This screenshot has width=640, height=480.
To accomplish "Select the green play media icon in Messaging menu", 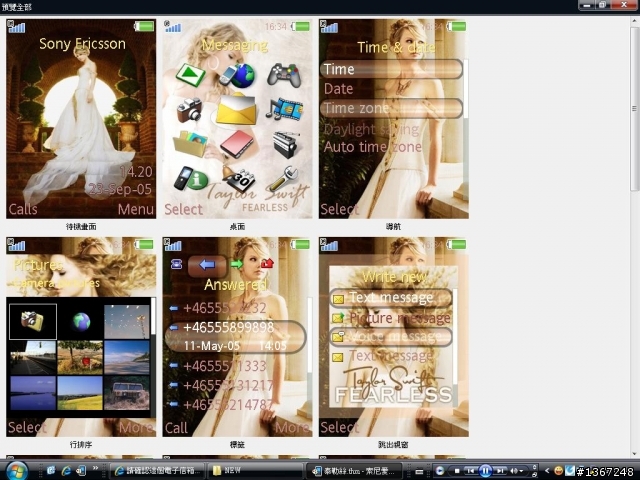I will pos(190,75).
